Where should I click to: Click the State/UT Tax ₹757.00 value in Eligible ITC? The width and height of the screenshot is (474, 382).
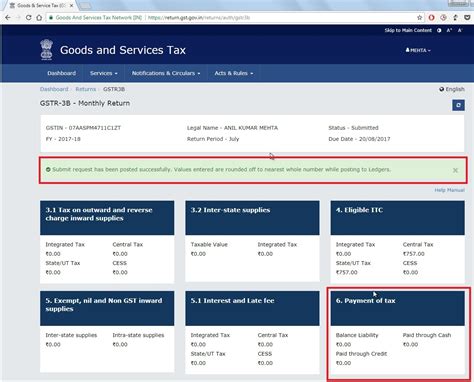347,272
